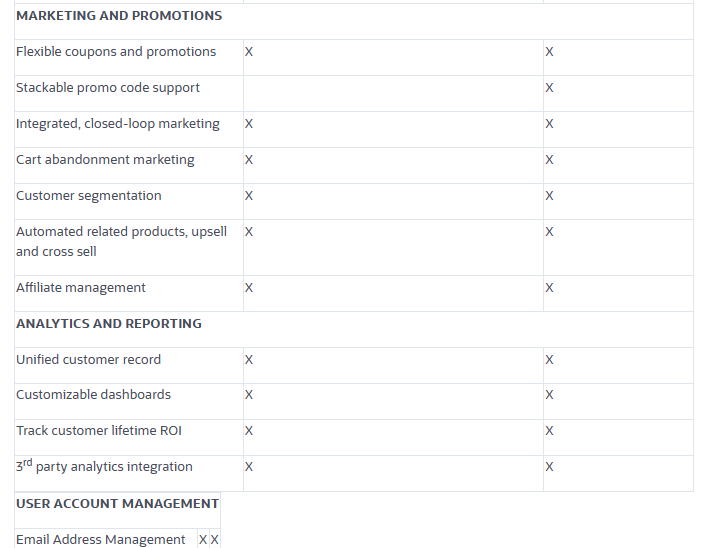Click the Cart abandonment marketing text
Screen dimensions: 705x548
point(105,160)
